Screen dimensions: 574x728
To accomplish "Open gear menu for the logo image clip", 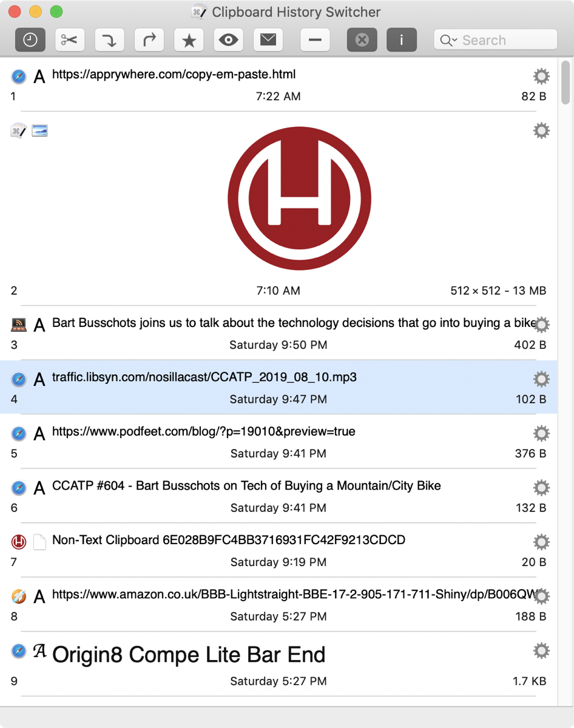I will [x=541, y=130].
